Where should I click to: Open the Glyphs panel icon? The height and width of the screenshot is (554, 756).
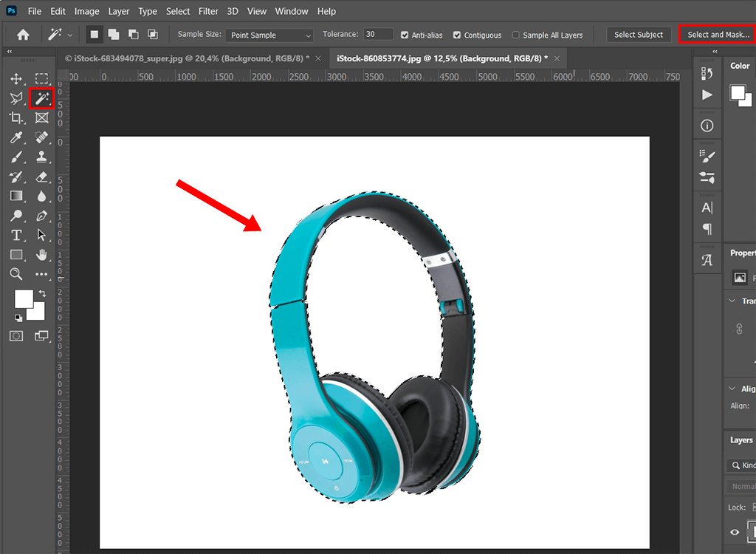click(x=707, y=259)
